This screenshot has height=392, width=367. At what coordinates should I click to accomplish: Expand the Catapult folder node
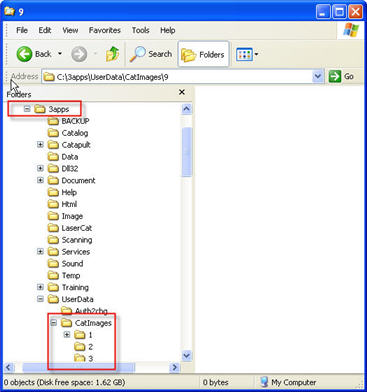40,145
